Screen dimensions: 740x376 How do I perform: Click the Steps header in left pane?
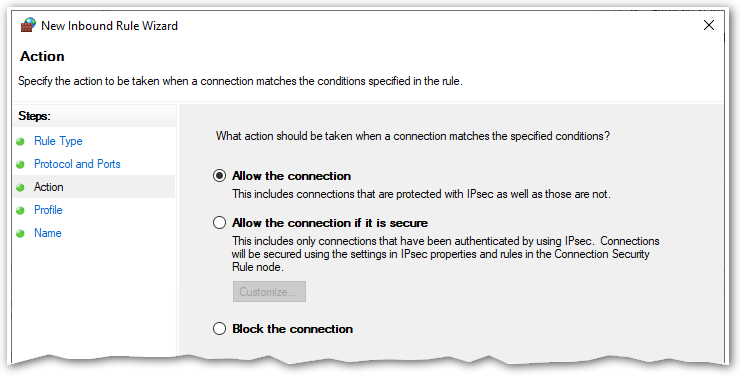(x=34, y=116)
